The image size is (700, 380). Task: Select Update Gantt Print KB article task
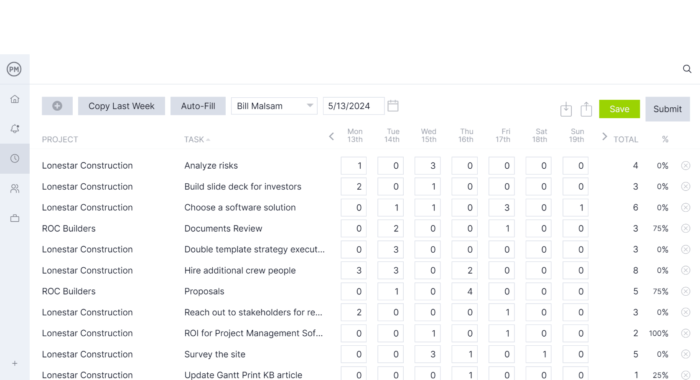point(243,375)
